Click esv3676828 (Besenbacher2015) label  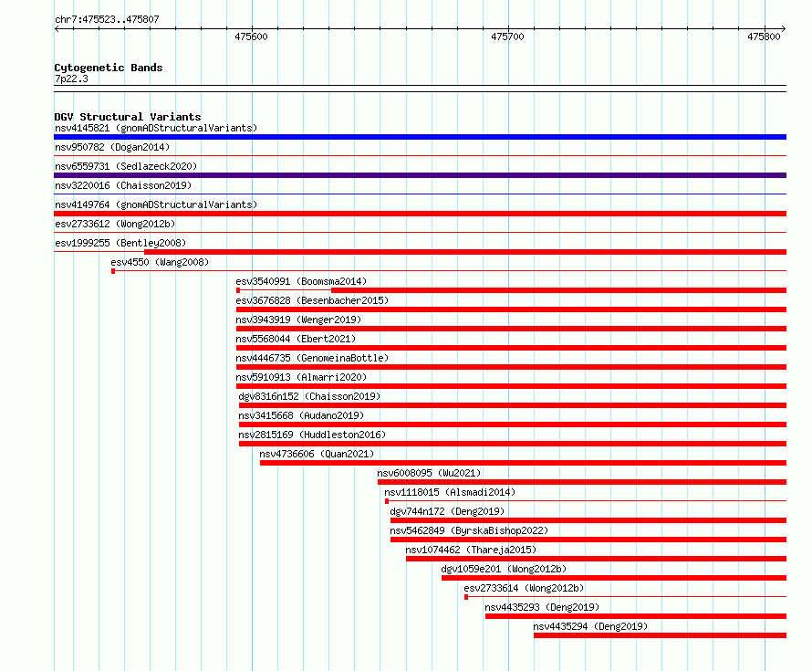(x=312, y=300)
